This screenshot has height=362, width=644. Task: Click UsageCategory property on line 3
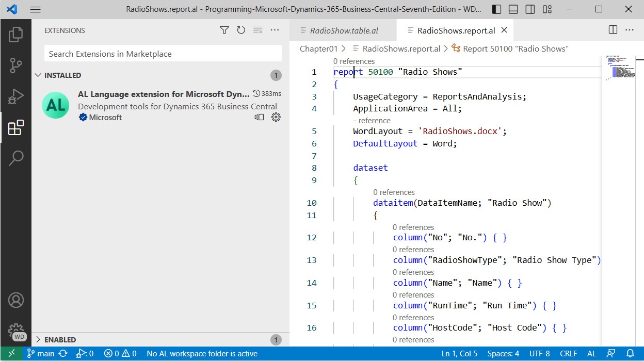pos(385,96)
